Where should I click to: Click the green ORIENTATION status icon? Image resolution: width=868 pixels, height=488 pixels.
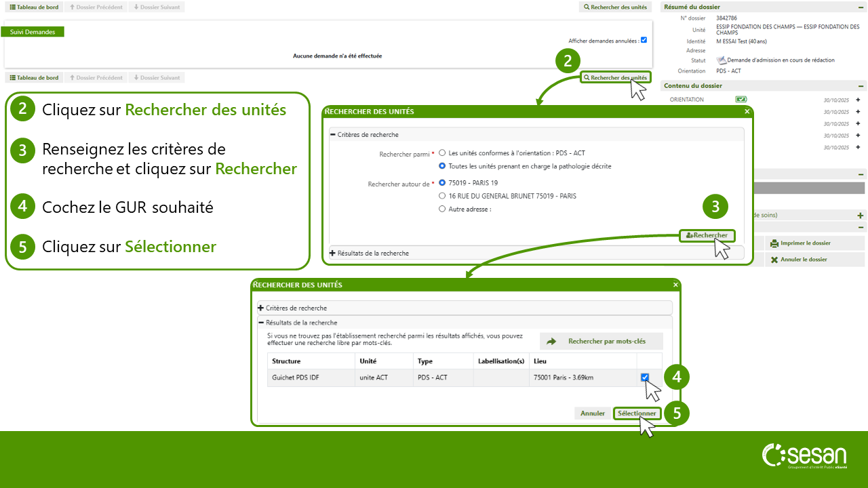point(741,100)
